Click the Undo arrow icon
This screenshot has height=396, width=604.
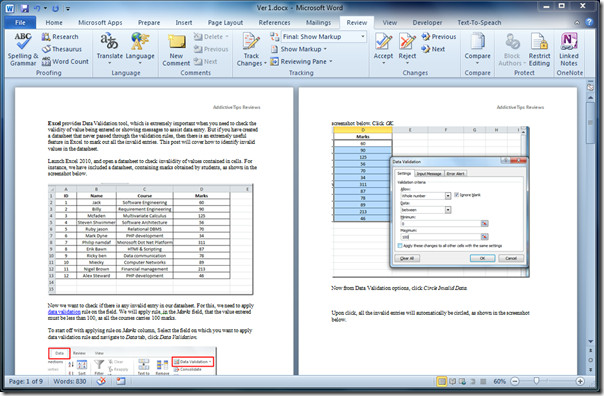pos(37,8)
